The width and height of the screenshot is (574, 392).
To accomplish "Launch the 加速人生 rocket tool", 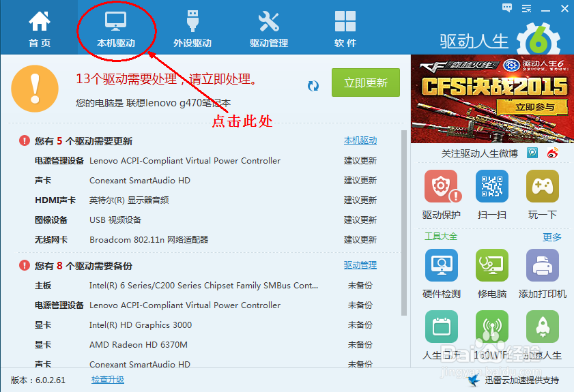I will coord(542,327).
